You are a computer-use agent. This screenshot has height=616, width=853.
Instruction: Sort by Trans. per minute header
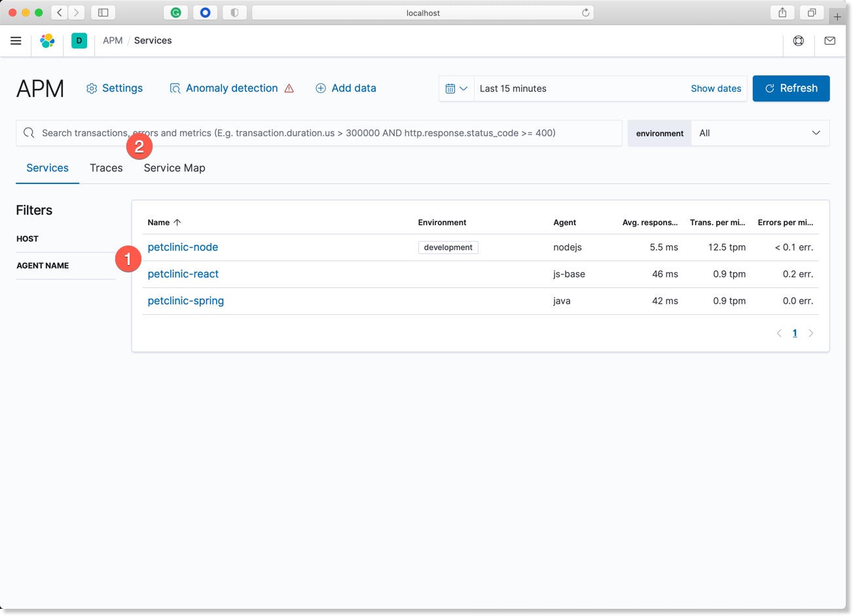[717, 223]
